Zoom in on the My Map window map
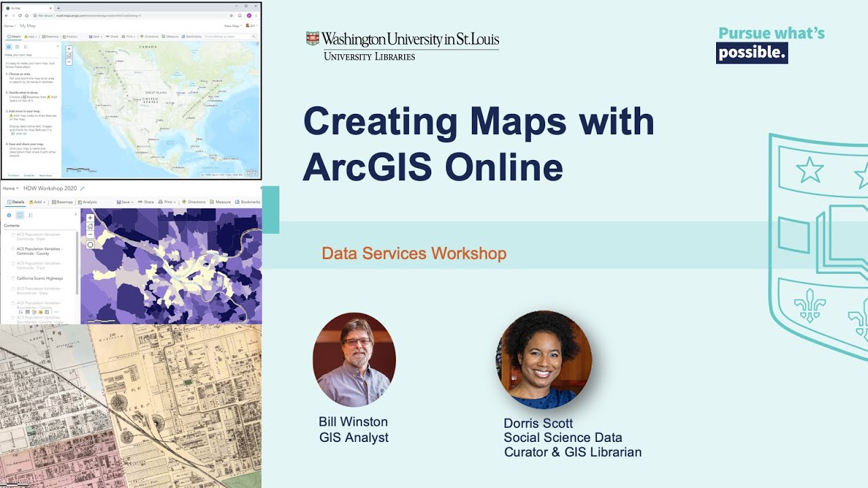The width and height of the screenshot is (868, 488). [x=68, y=49]
